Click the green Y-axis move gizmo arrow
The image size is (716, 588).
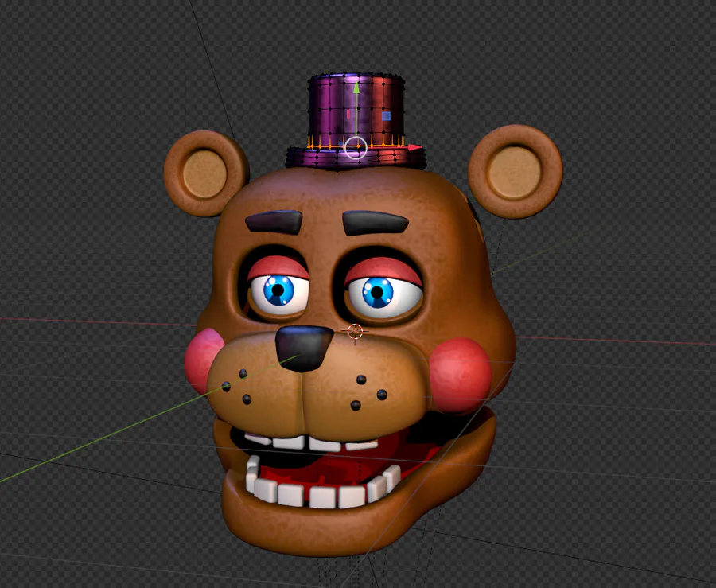click(356, 87)
